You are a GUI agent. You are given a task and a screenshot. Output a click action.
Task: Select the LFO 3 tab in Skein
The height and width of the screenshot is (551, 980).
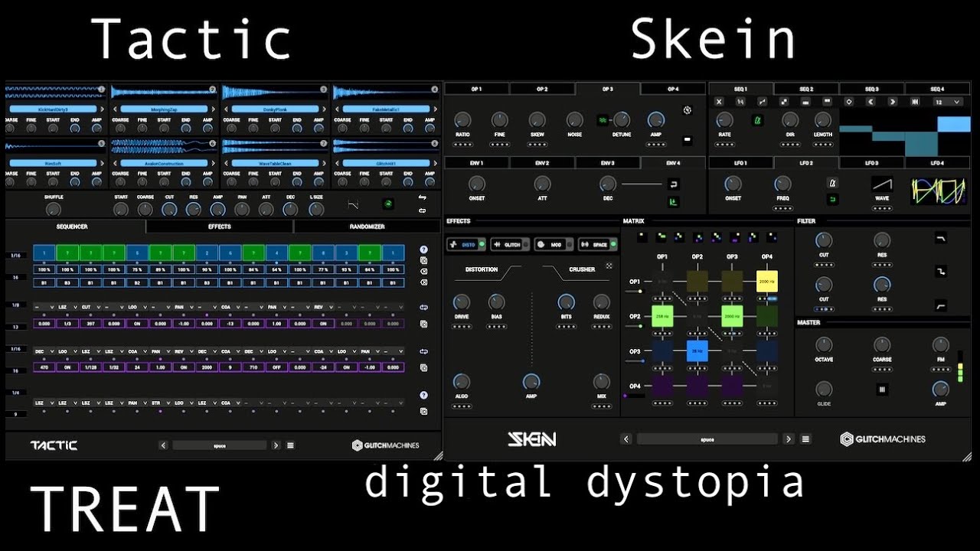pos(872,163)
